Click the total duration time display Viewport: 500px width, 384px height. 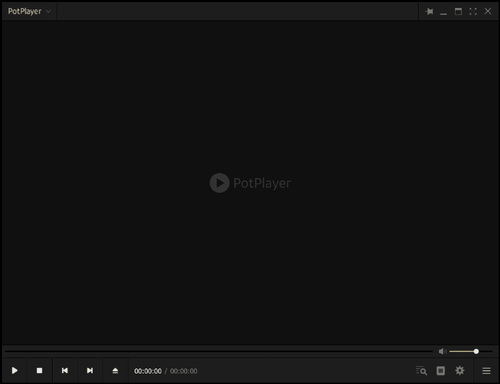point(184,371)
